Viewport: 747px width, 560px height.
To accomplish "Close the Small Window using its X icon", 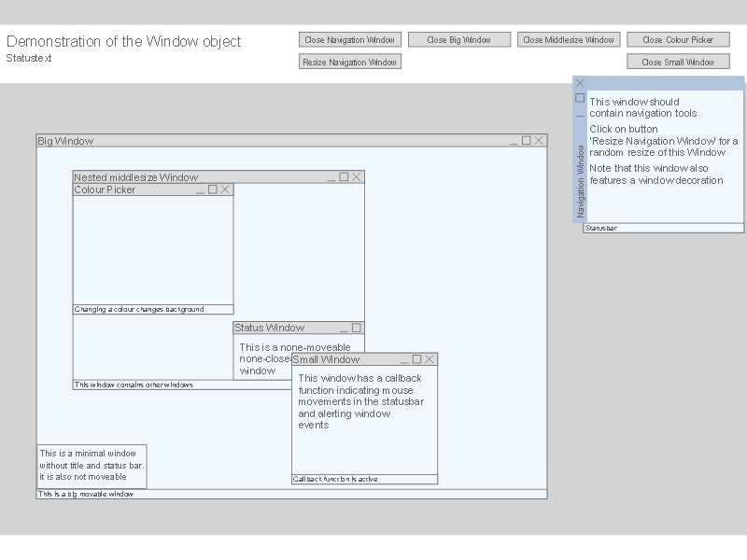I will (430, 359).
